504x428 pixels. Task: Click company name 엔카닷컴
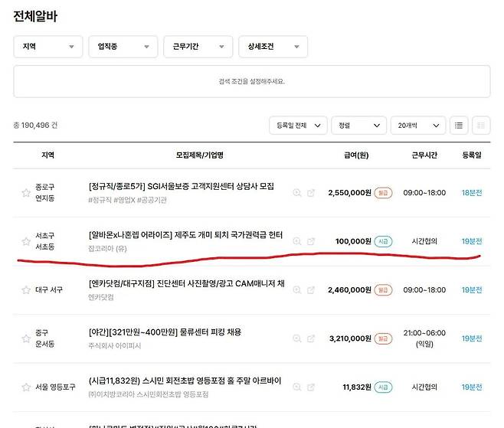tap(101, 297)
